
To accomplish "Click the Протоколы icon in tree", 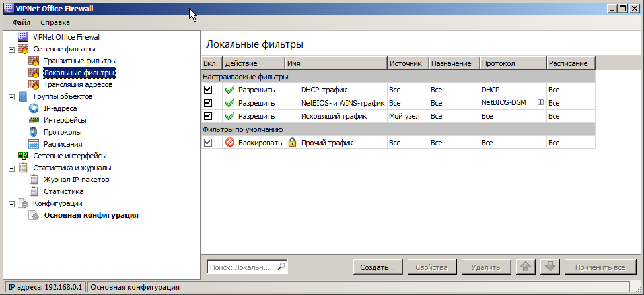I will coord(34,132).
